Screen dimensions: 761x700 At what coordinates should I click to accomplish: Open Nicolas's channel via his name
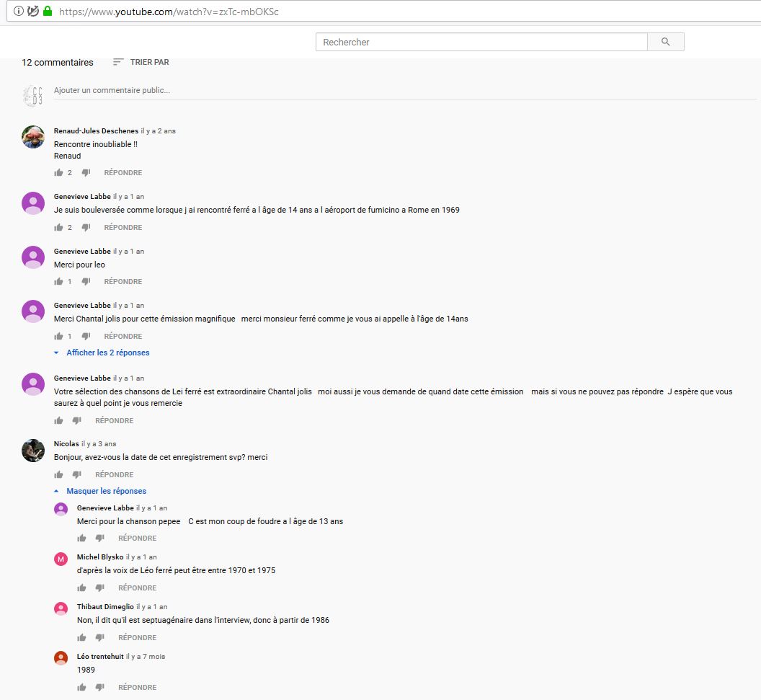tap(66, 444)
